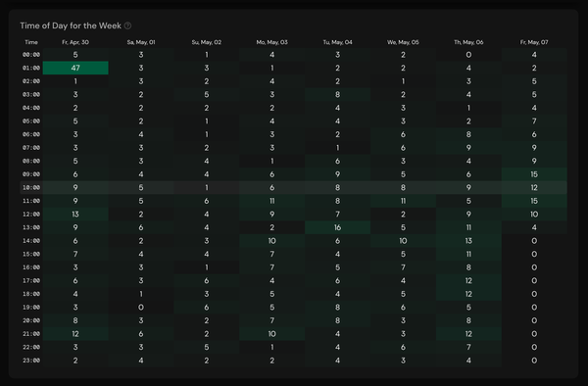This screenshot has height=386, width=588.
Task: Click the 12 cell for Fr May 07 at 10:00
Action: click(534, 187)
